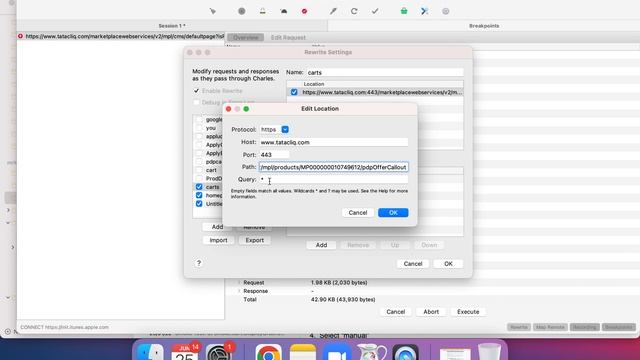Click the Export button

(254, 240)
